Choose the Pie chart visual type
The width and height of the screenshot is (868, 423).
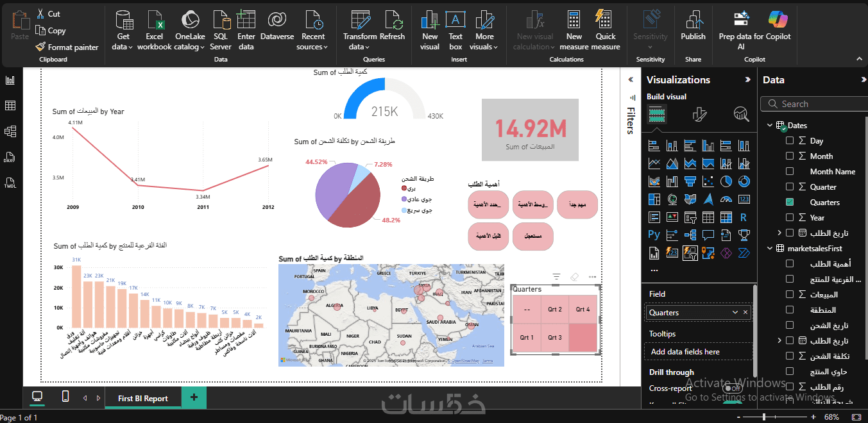726,181
